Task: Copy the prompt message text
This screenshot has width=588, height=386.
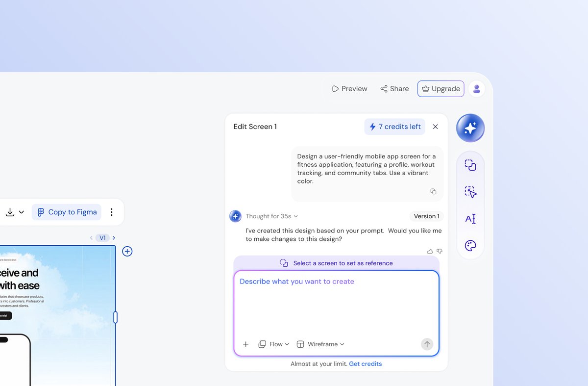Action: point(433,191)
